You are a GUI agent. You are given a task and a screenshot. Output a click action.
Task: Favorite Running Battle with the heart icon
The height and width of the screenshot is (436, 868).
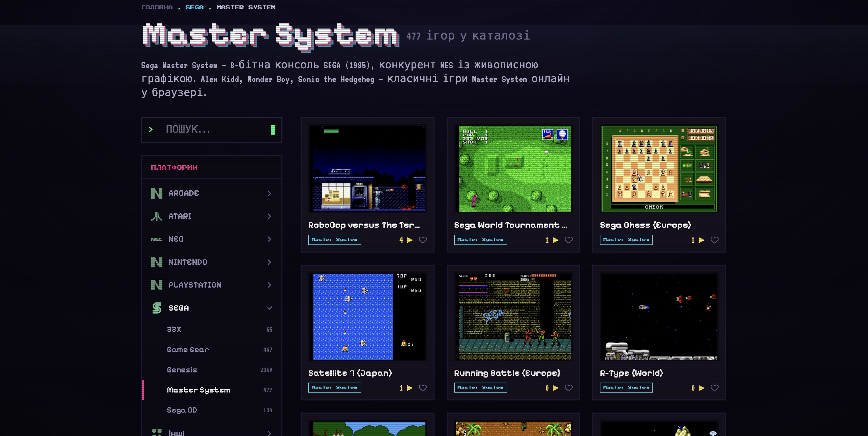[x=568, y=388]
